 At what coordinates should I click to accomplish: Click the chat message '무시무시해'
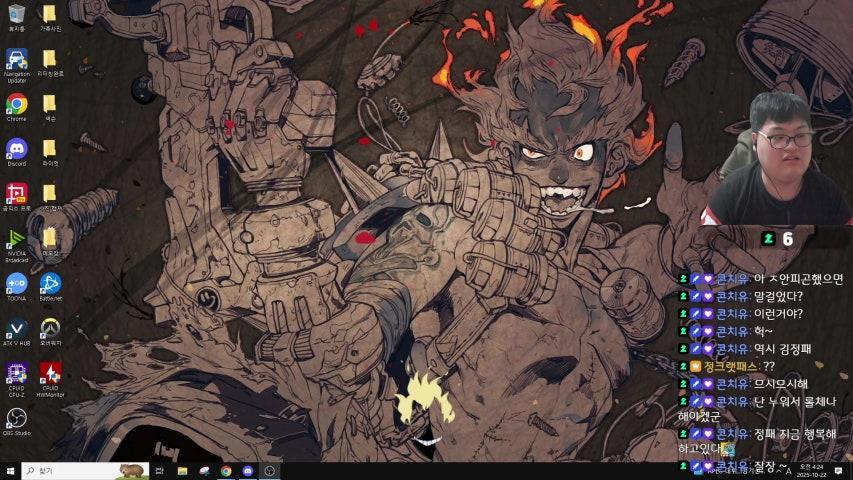coord(781,384)
